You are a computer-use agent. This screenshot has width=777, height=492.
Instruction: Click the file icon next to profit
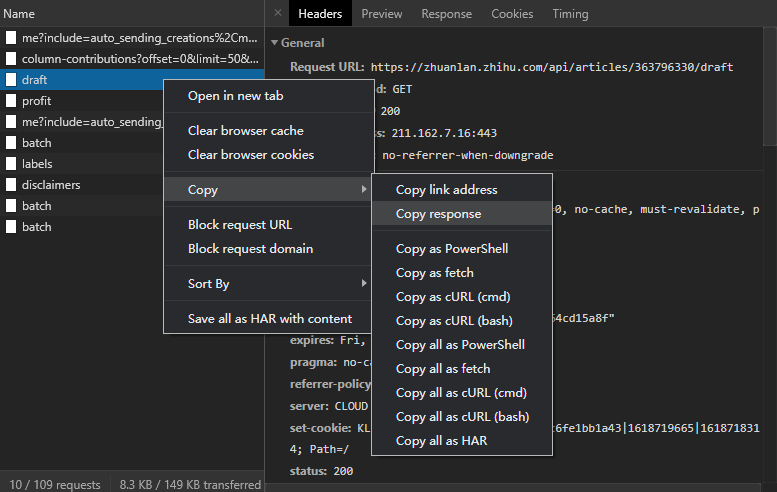tap(11, 101)
